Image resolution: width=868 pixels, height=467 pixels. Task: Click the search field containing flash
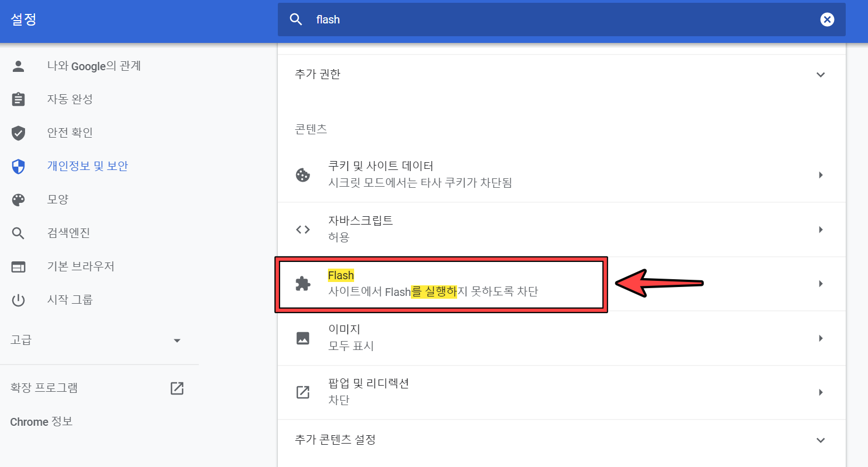561,20
